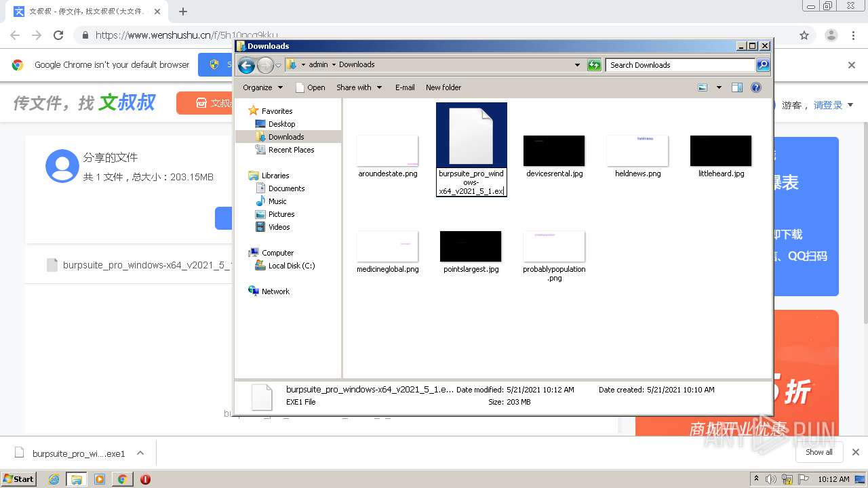Toggle the preview pane icon
The height and width of the screenshot is (488, 868).
(x=737, y=87)
